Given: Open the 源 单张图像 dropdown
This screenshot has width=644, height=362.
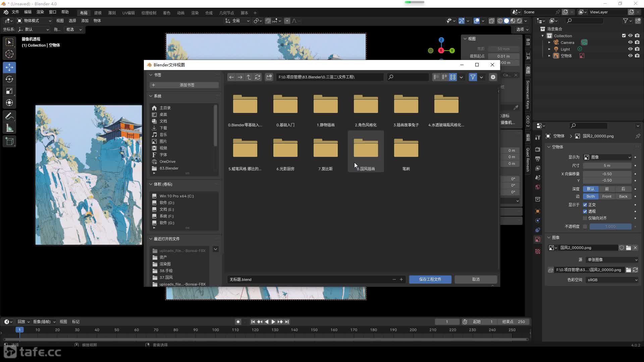Looking at the screenshot, I should tap(612, 260).
